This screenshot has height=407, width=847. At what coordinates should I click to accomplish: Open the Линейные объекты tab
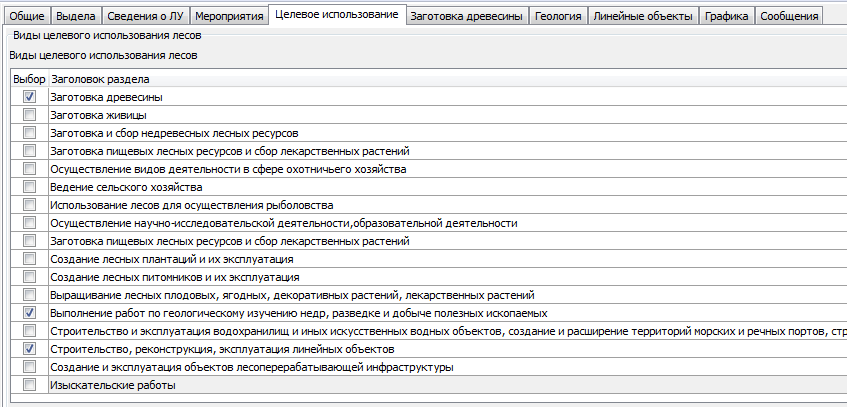pyautogui.click(x=641, y=16)
